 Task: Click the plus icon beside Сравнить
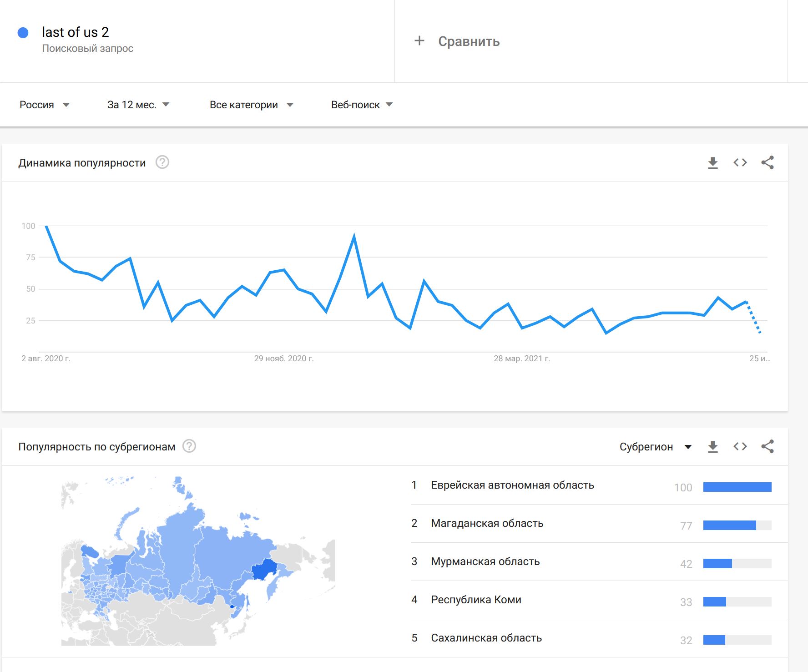point(419,41)
